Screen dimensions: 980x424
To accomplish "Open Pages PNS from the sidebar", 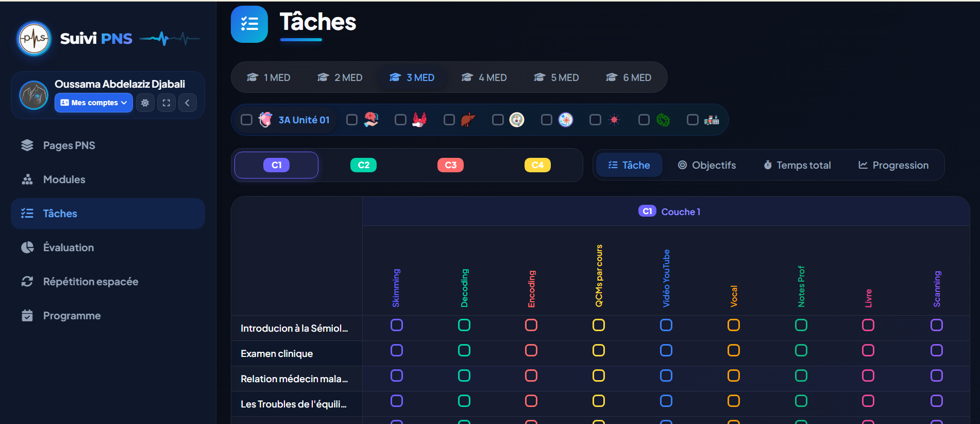I will pos(108,145).
